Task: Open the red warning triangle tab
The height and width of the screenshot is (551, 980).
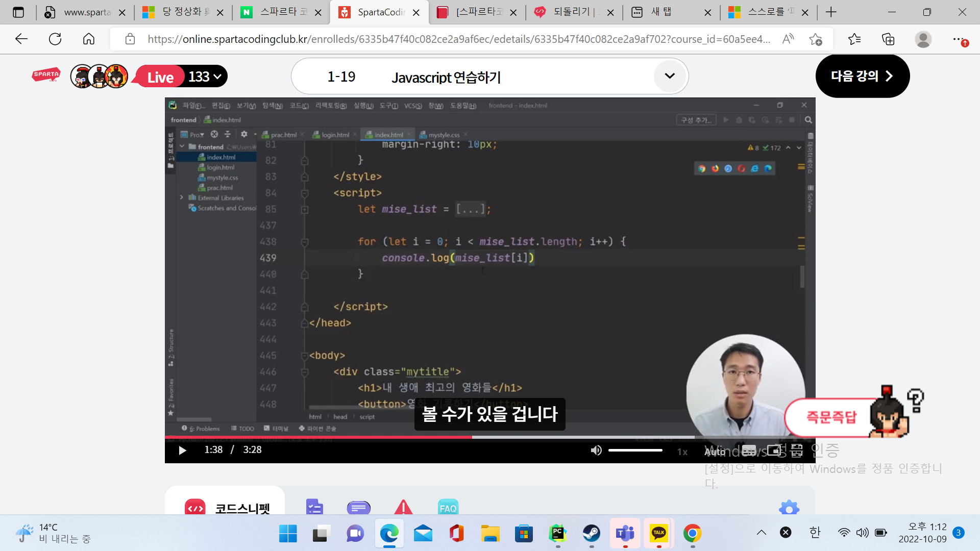Action: click(403, 507)
